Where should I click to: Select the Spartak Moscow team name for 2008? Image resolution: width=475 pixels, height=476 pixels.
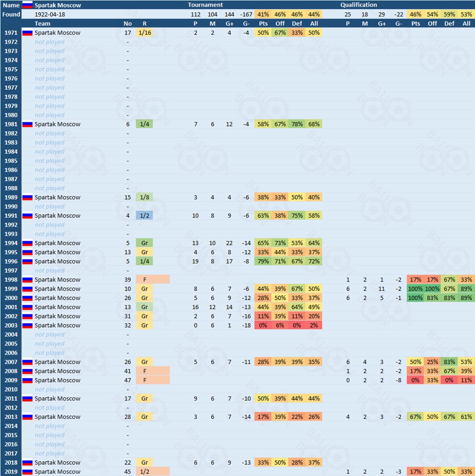pyautogui.click(x=57, y=371)
